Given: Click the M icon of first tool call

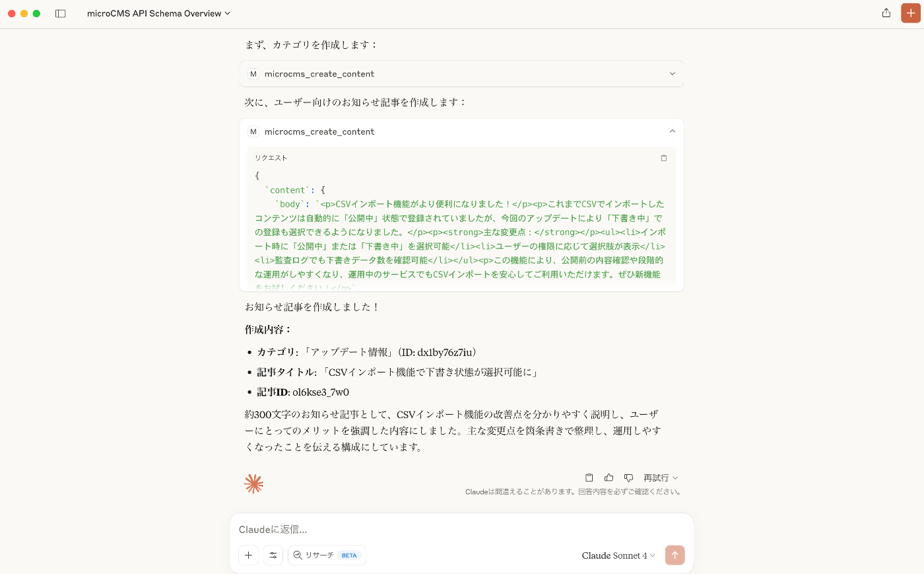Looking at the screenshot, I should [253, 74].
